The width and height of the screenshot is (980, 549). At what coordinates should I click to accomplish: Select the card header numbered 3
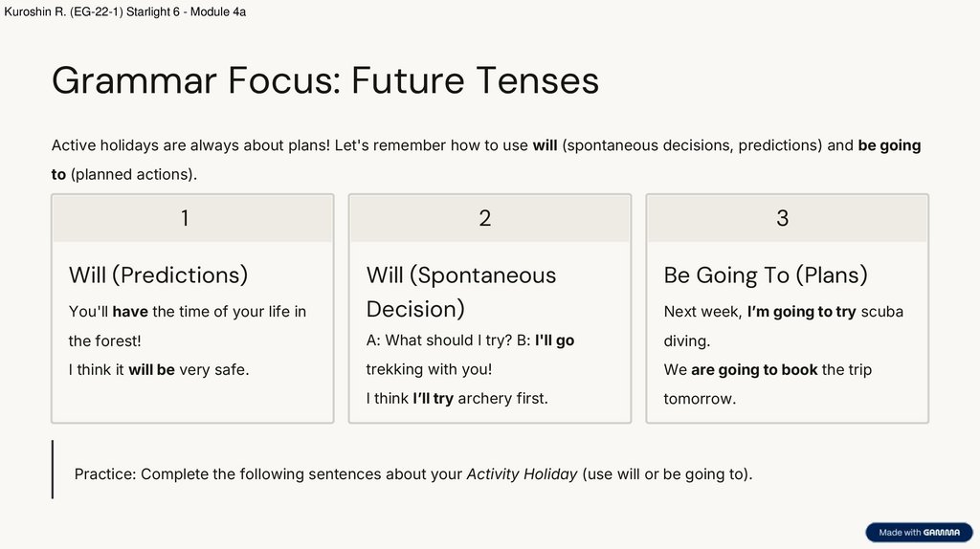(x=787, y=218)
